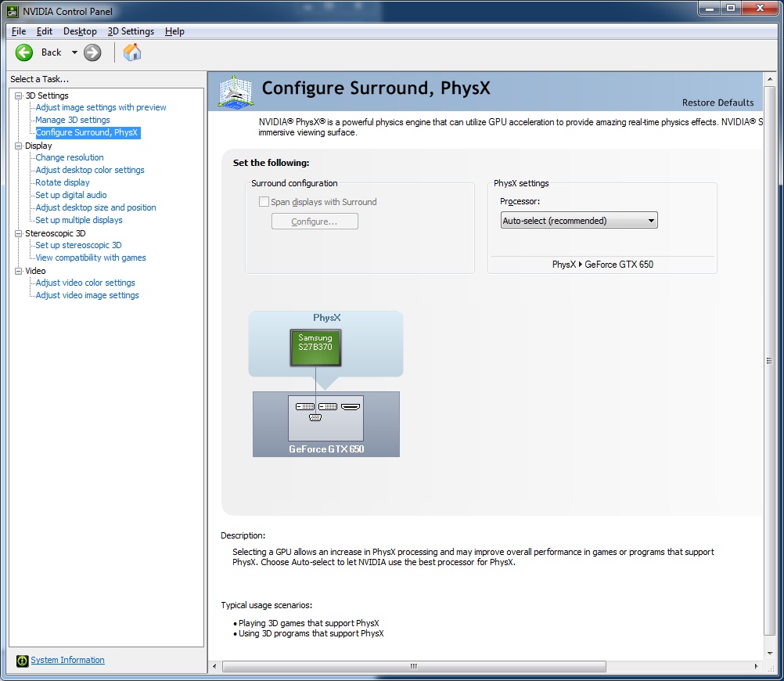Click the 'Stereoscopic 3D' tree category label
This screenshot has width=784, height=681.
pos(56,233)
